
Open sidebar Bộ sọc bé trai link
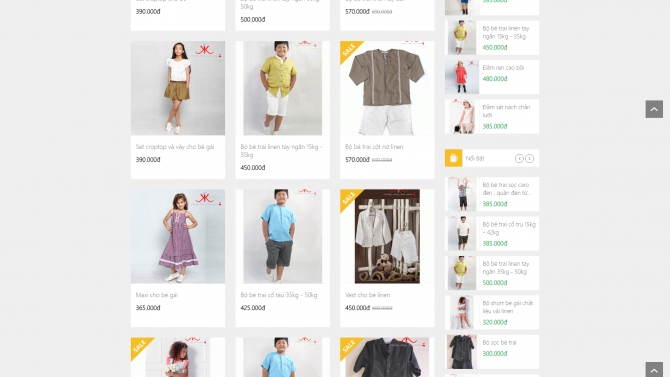click(x=500, y=342)
